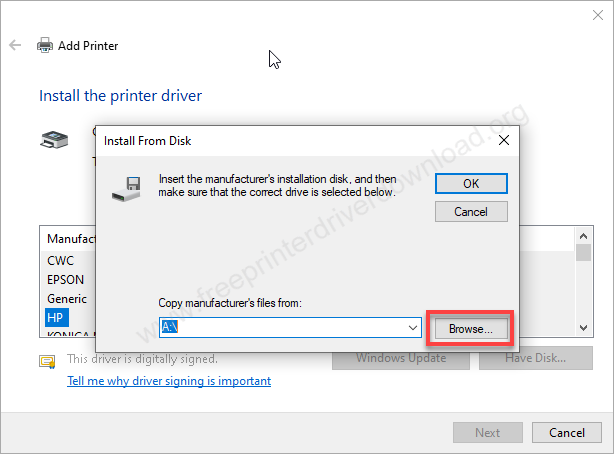Click the list scrollbar down arrow
The width and height of the screenshot is (614, 454).
[x=584, y=327]
